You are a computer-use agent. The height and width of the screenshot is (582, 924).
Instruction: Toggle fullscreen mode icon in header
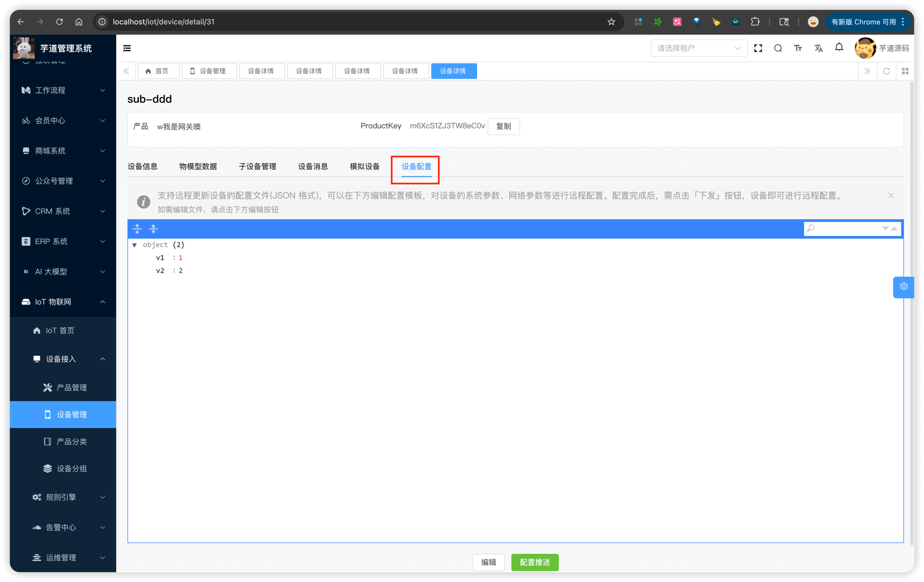[758, 48]
